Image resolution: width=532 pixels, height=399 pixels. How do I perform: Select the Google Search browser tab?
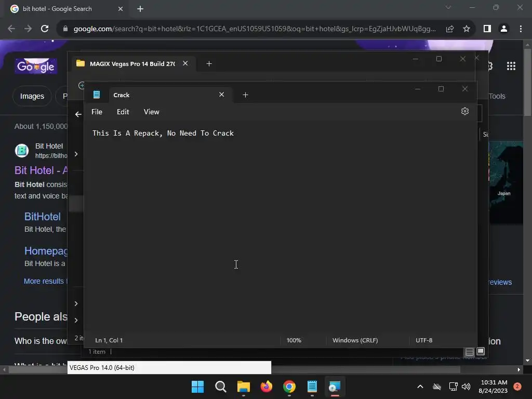point(66,9)
